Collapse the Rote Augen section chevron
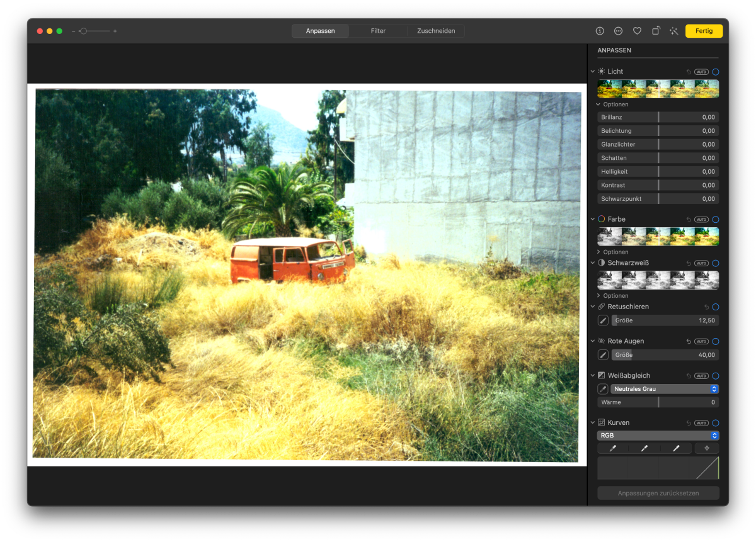756x542 pixels. click(x=593, y=341)
